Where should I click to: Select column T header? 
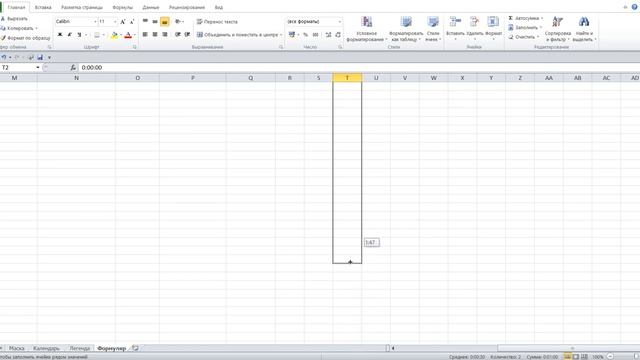pos(347,78)
